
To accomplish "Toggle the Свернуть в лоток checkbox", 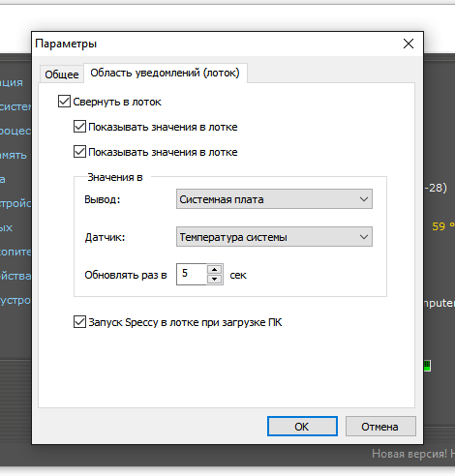I will [x=64, y=102].
